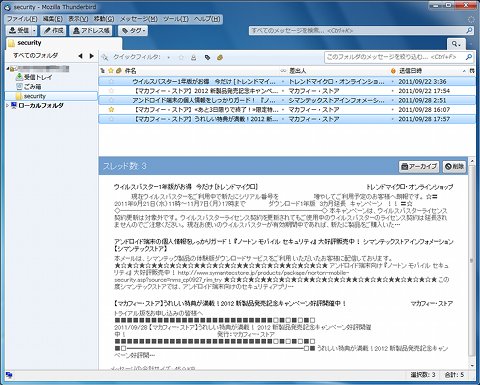Open the タグ tag dropdown
Screen dimensions: 480x385
tap(133, 31)
